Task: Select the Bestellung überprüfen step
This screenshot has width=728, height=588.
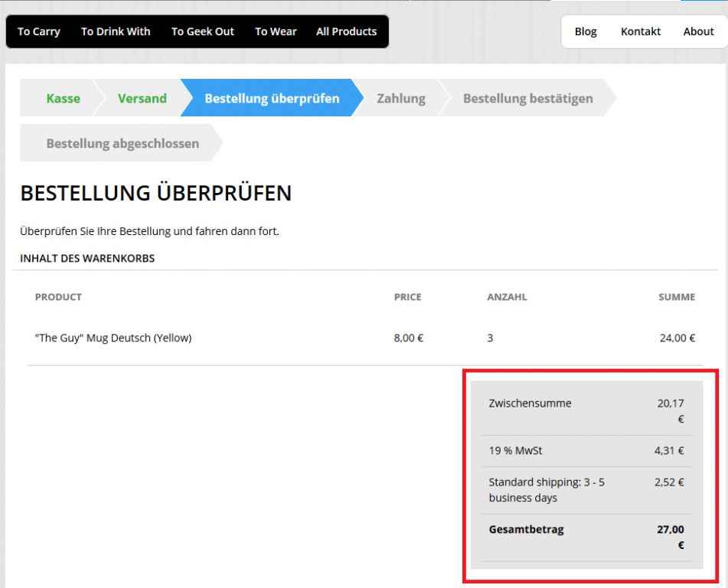Action: pos(272,98)
